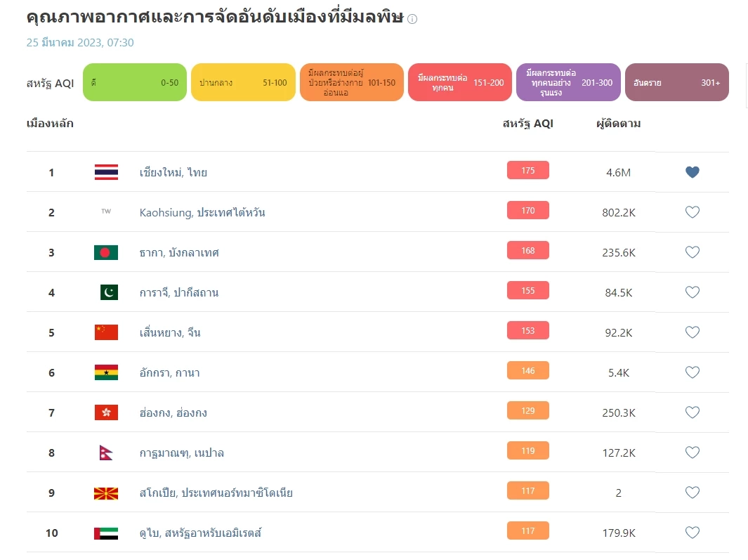Viewport: 748px width, 560px height.
Task: Click the AQI badge showing 175 for Chiang Mai
Action: [527, 169]
